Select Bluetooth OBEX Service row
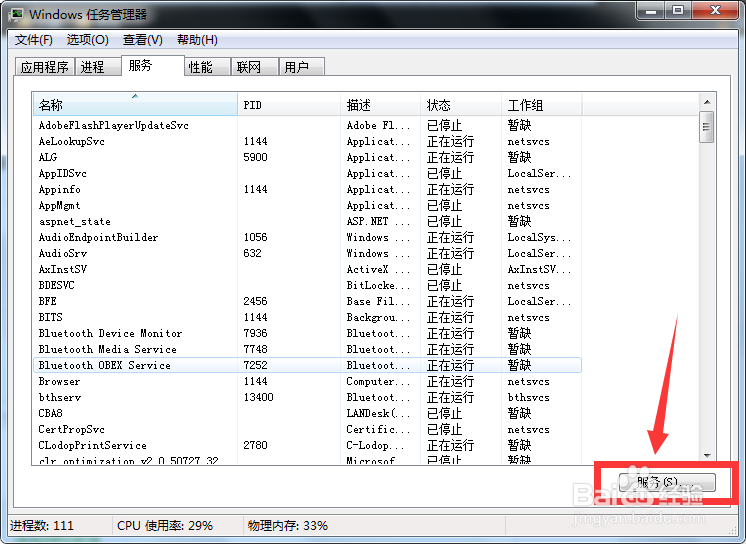 307,365
